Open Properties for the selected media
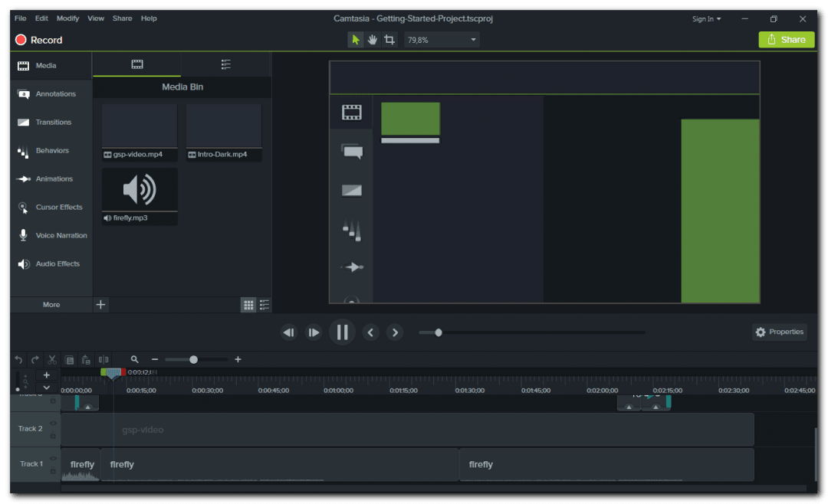 coord(779,332)
